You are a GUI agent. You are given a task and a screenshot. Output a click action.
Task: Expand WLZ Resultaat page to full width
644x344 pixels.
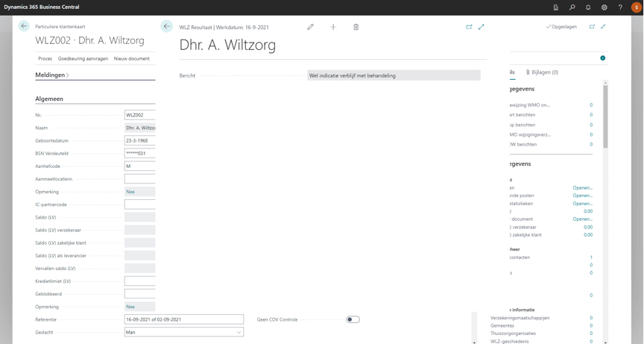tap(482, 27)
